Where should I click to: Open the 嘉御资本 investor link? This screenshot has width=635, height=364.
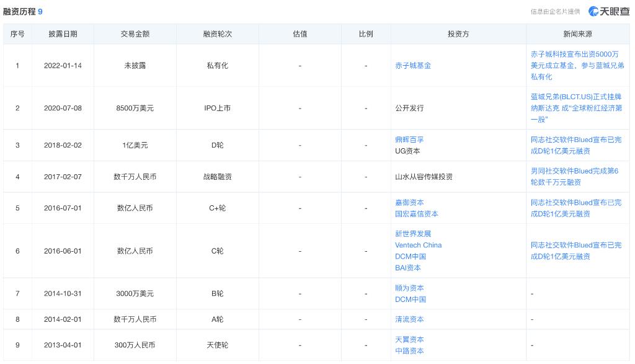pos(409,202)
